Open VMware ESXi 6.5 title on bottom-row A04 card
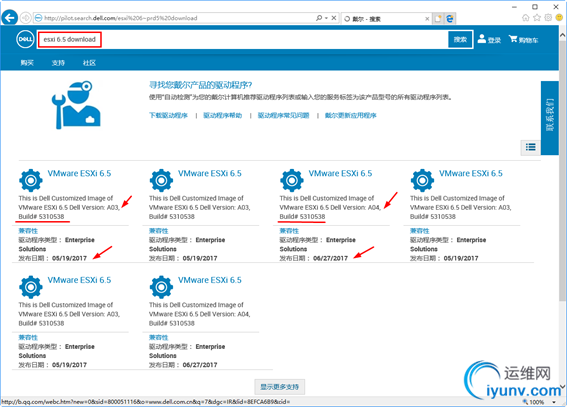 [x=210, y=280]
